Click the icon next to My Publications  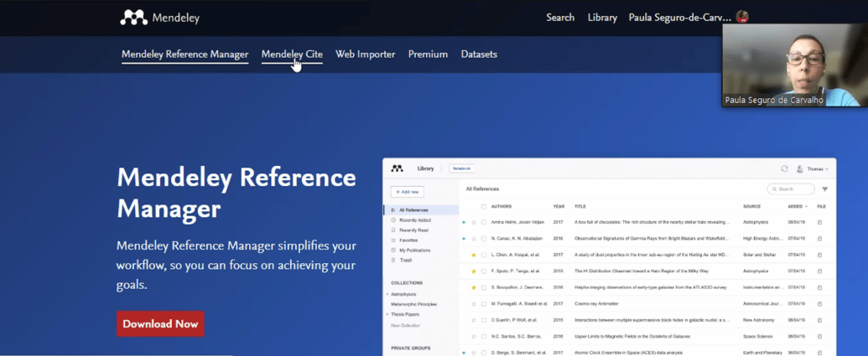tap(393, 250)
